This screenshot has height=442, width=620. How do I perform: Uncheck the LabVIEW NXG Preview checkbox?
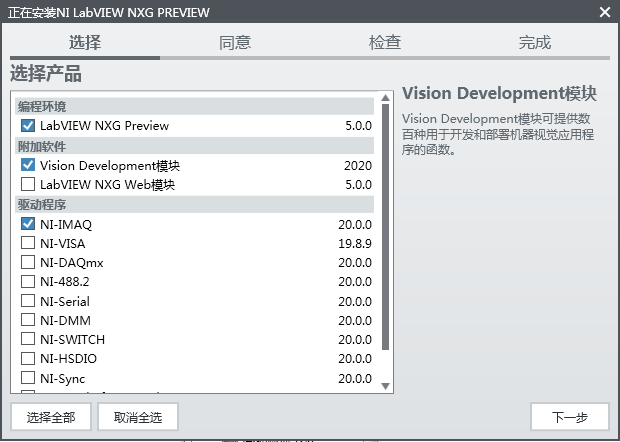(28, 126)
